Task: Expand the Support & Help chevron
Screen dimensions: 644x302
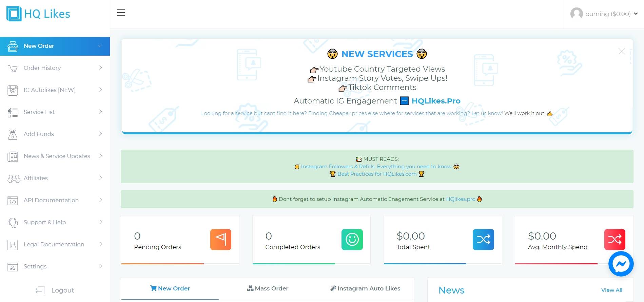Action: pyautogui.click(x=101, y=222)
